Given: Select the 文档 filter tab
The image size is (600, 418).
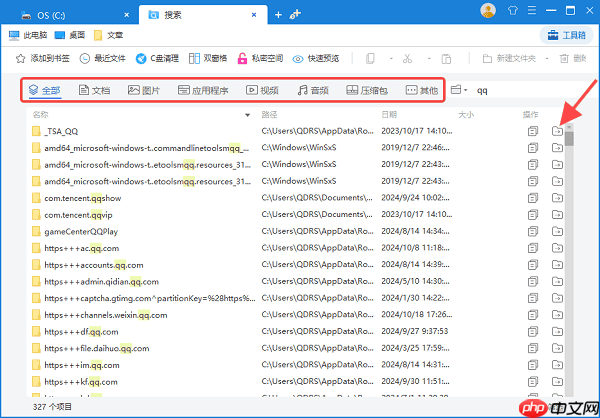Looking at the screenshot, I should [x=94, y=90].
